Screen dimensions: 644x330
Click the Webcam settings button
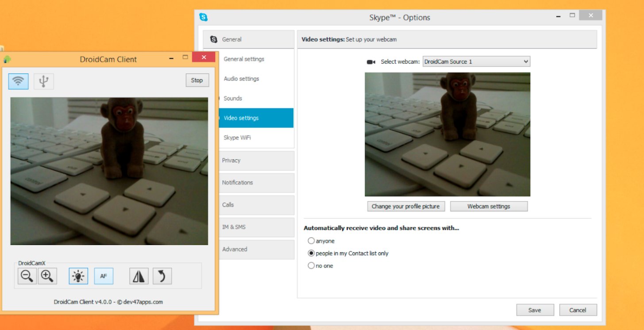pos(489,206)
